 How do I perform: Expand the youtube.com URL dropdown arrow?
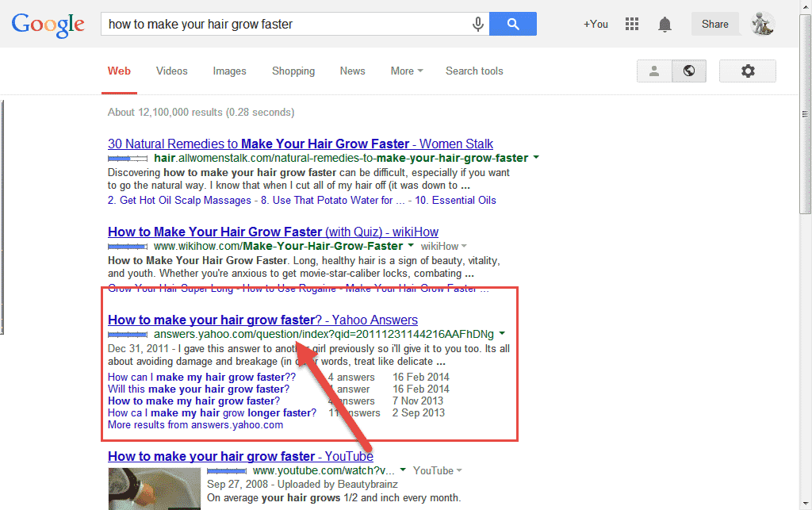(x=403, y=470)
